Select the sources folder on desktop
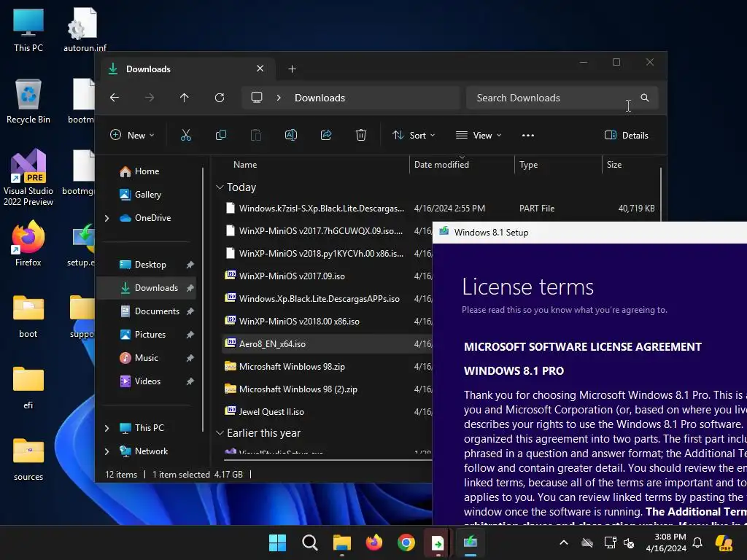This screenshot has height=560, width=747. [x=28, y=459]
